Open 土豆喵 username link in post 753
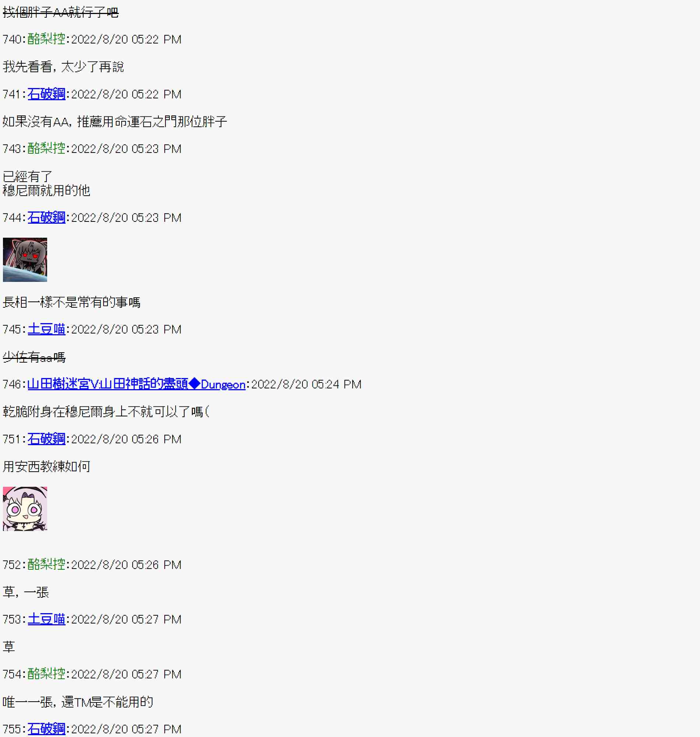Screen dimensions: 700x737 (46, 619)
